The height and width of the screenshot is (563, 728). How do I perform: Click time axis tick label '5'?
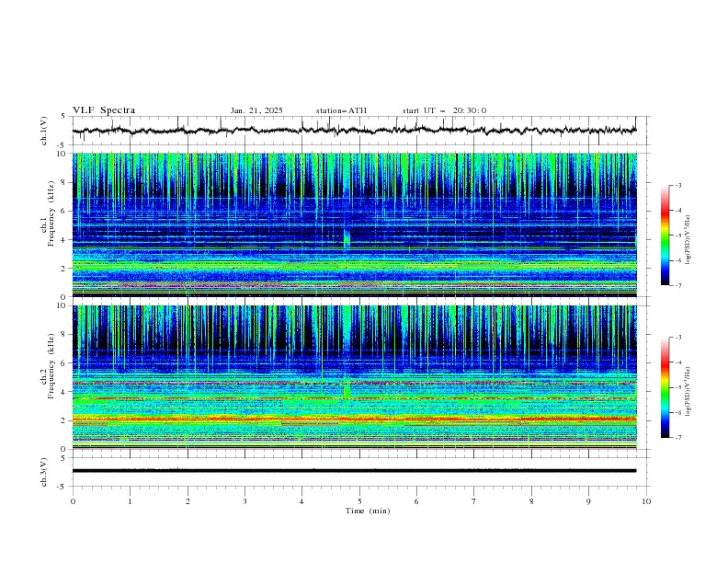coord(359,501)
